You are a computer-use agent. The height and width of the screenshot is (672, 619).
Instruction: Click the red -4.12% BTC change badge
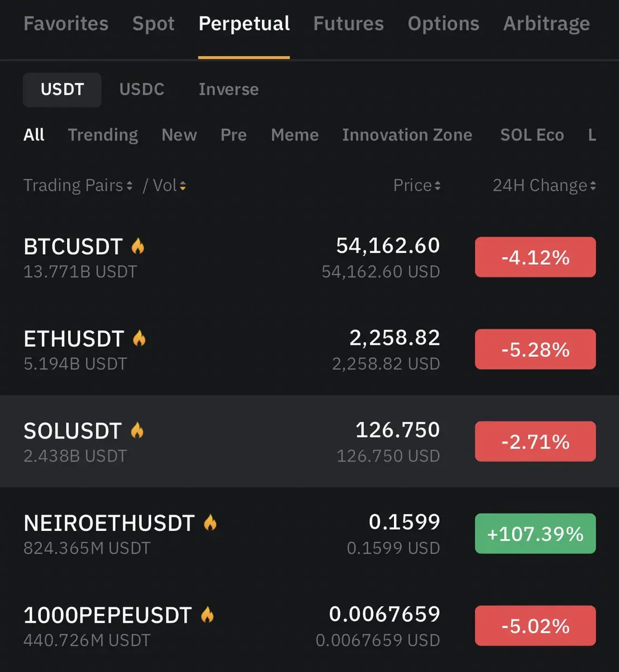pos(535,257)
